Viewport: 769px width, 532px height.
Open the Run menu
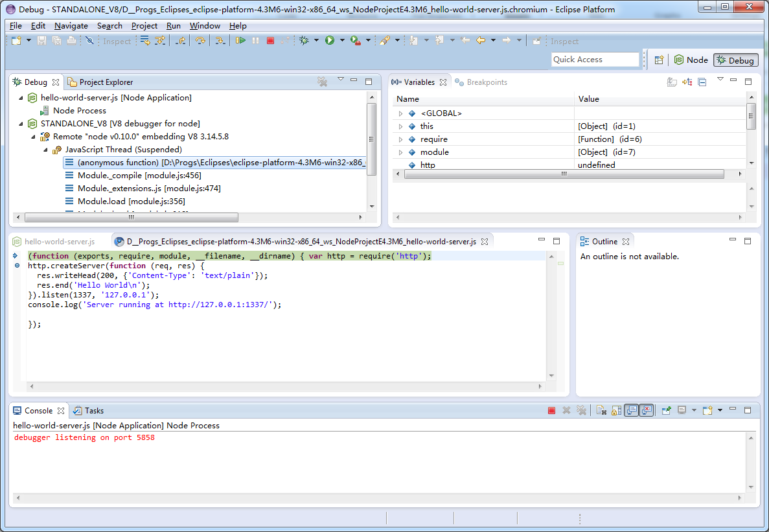click(173, 26)
